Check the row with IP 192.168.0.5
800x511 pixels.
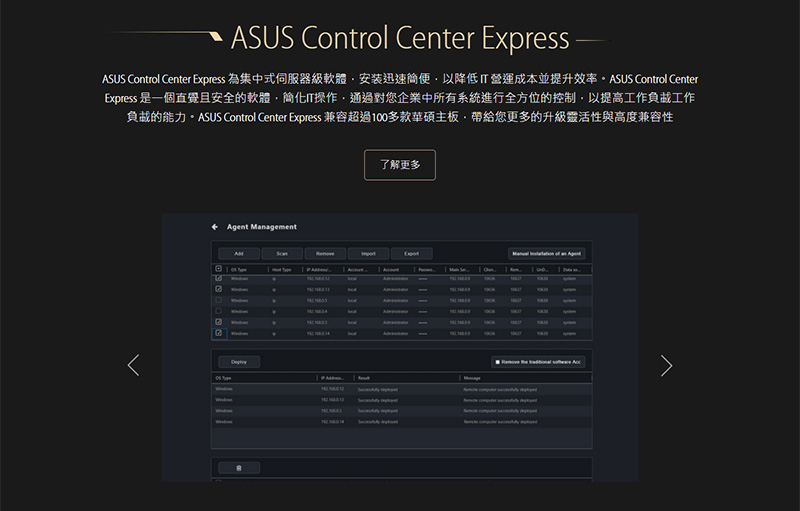click(218, 300)
